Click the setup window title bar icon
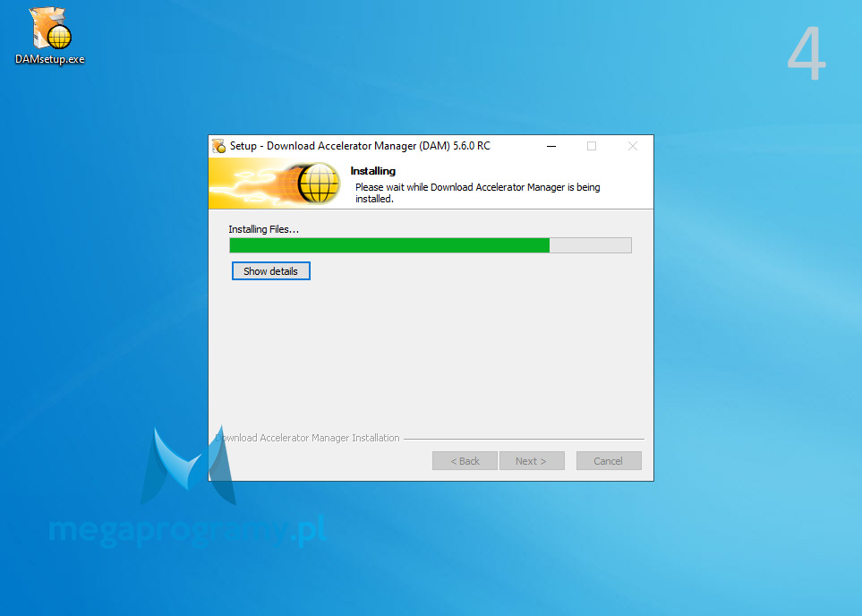The width and height of the screenshot is (862, 616). 219,146
